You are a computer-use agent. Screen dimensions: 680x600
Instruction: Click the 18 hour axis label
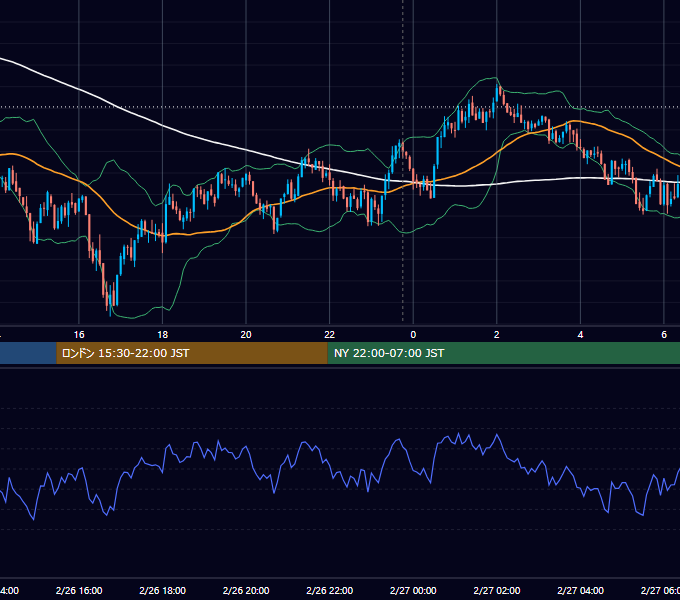[163, 335]
